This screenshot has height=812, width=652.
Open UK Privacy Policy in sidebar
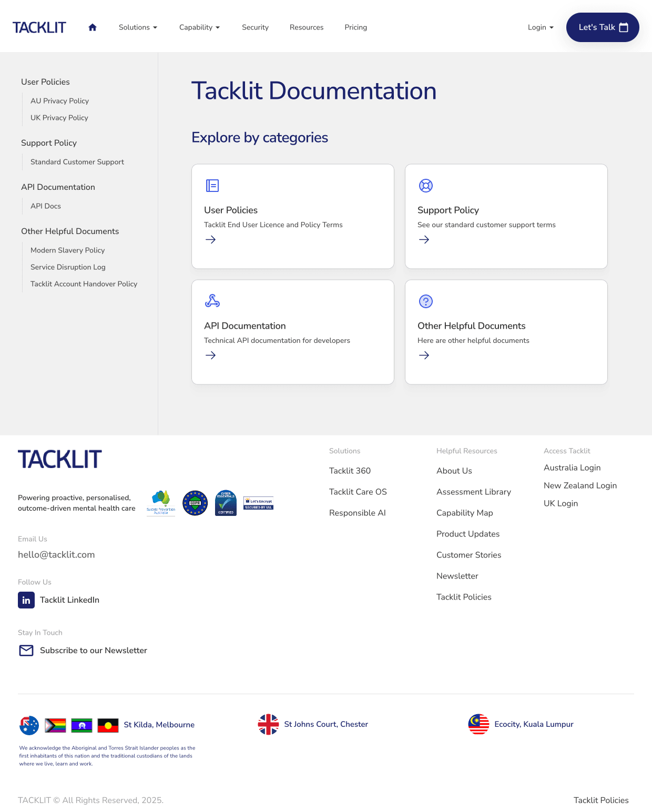point(59,118)
